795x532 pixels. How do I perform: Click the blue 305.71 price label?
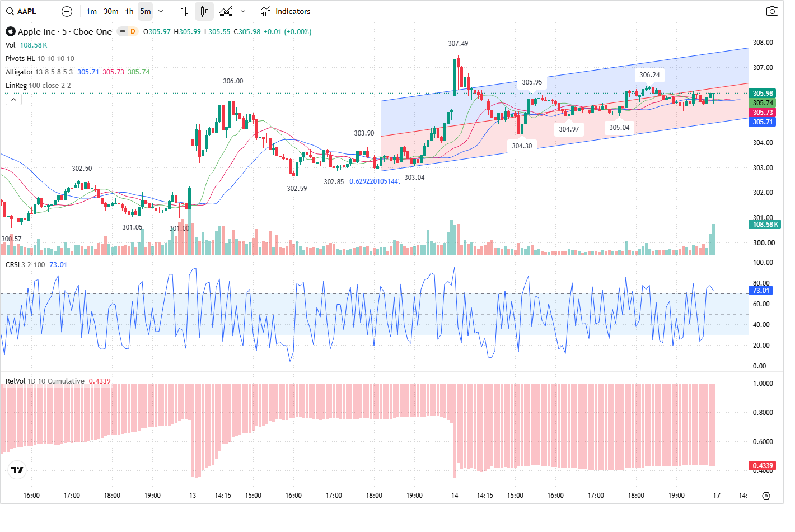point(763,122)
